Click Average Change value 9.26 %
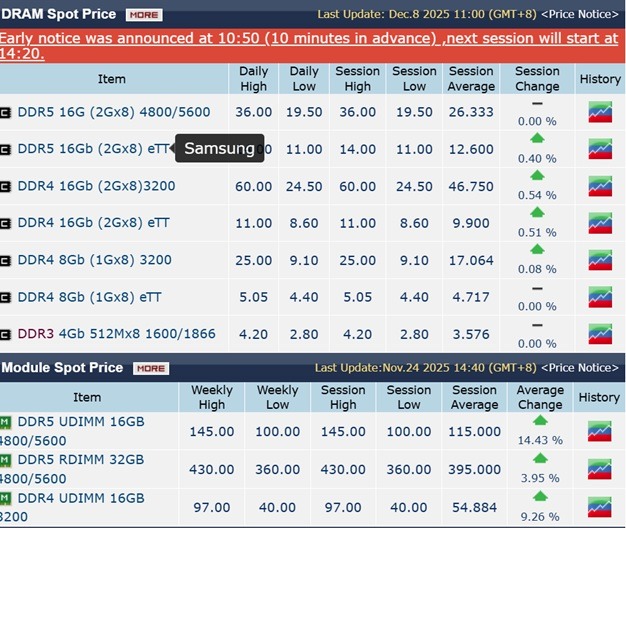 coord(540,517)
